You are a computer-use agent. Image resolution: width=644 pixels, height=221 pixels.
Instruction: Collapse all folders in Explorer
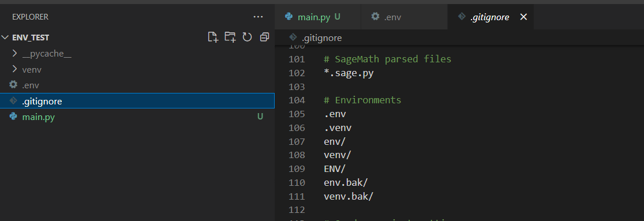[264, 37]
